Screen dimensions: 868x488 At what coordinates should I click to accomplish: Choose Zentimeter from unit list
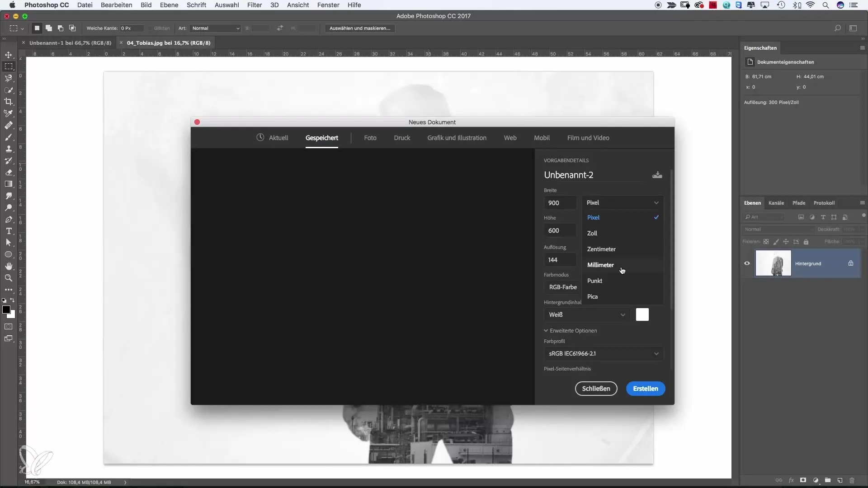[623, 249]
